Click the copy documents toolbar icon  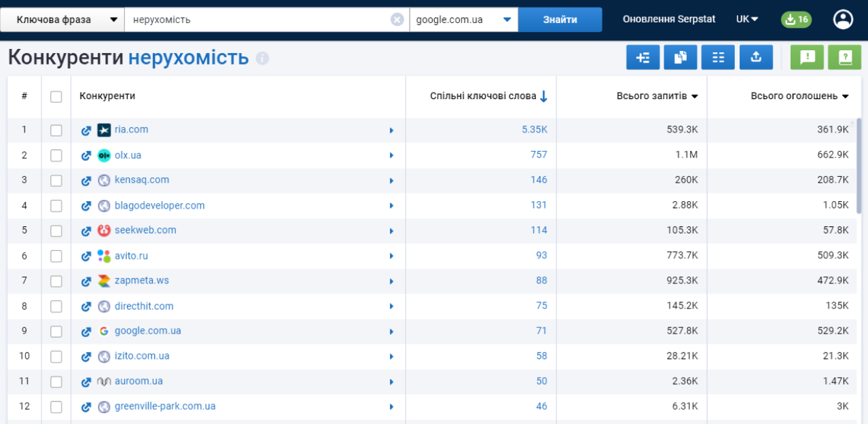(680, 58)
